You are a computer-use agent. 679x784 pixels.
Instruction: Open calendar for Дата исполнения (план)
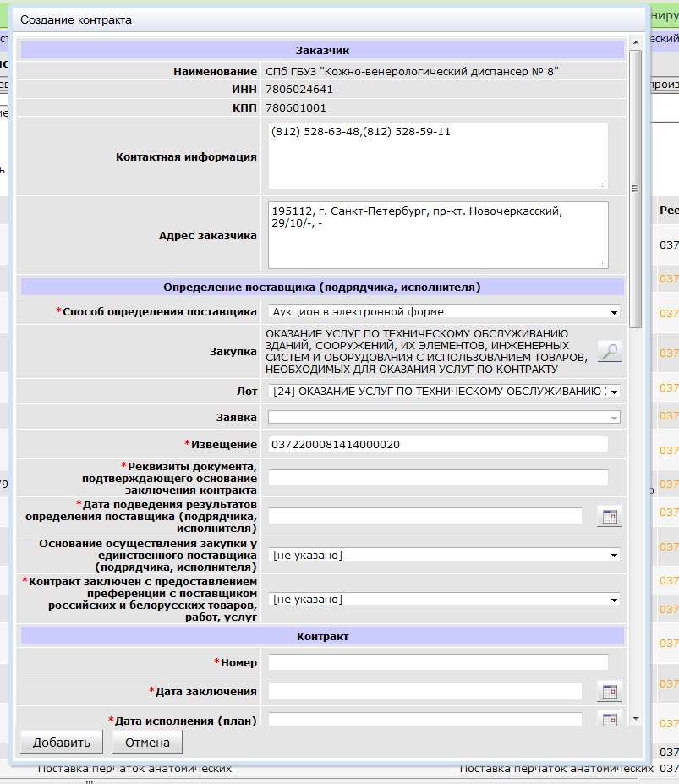610,718
